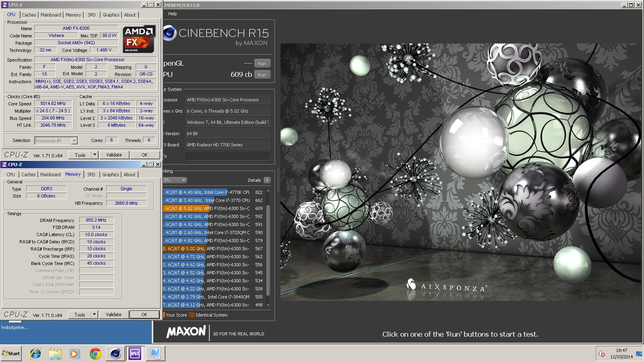
Task: Open the Processor #1 selection dropdown
Action: coord(56,140)
